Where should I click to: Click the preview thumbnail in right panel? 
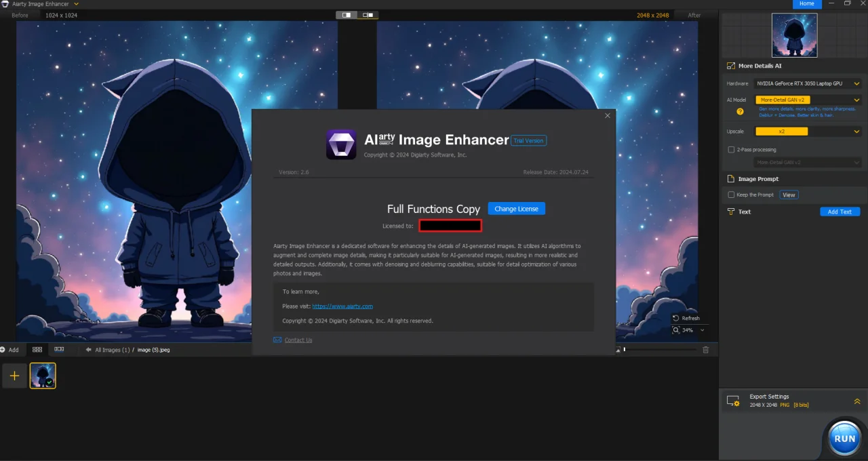[794, 35]
